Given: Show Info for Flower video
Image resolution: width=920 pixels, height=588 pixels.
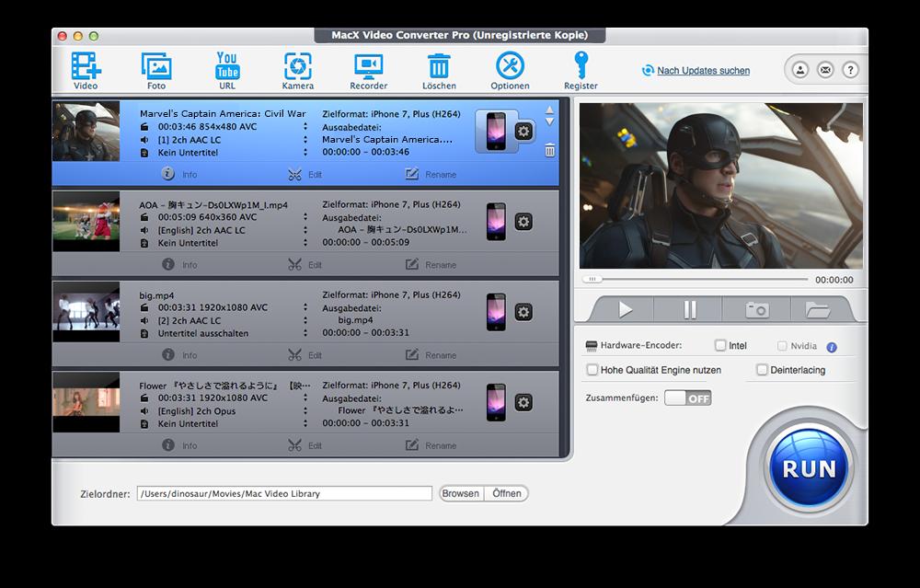Looking at the screenshot, I should pyautogui.click(x=179, y=445).
